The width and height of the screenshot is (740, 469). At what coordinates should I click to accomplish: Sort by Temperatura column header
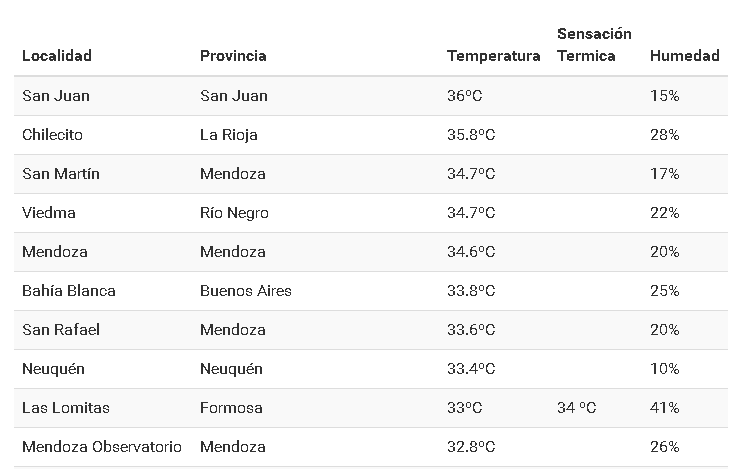493,56
